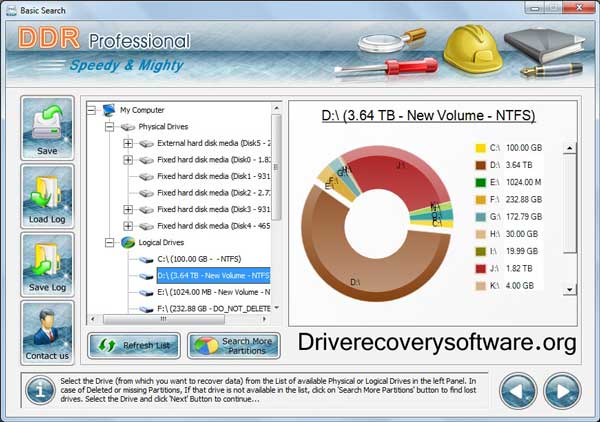Viewport: 600px width, 422px height.
Task: Open the Load Log button
Action: click(x=47, y=196)
